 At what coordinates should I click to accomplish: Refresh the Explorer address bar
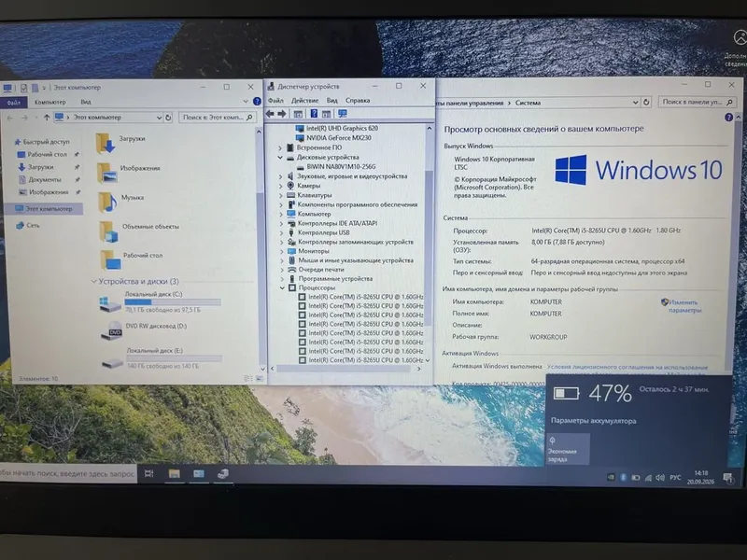(x=168, y=118)
